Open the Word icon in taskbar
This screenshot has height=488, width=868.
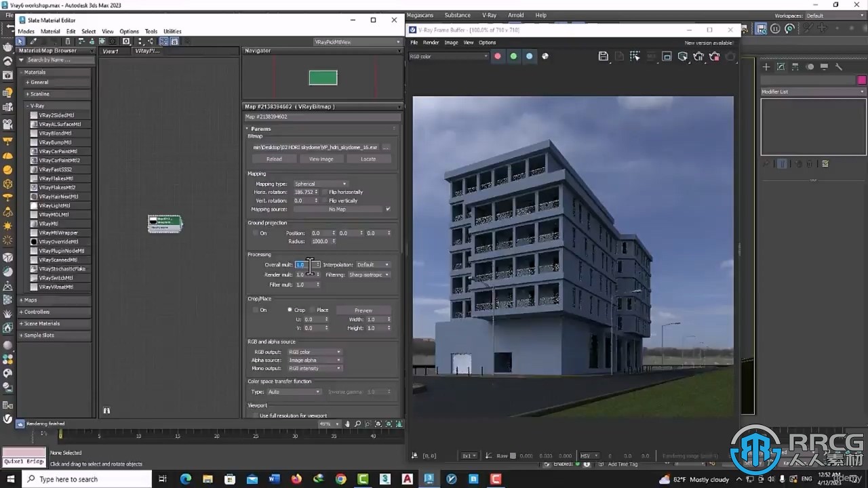[x=274, y=479]
